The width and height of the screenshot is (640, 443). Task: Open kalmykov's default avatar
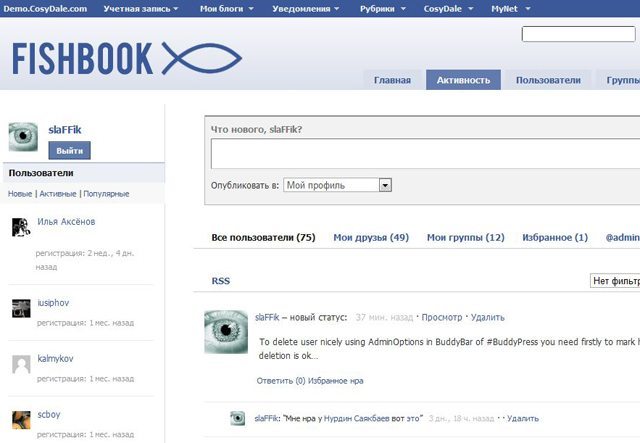pos(21,364)
